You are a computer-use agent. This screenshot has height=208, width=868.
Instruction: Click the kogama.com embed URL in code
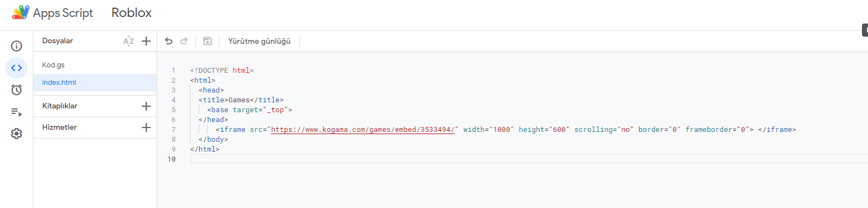point(363,130)
